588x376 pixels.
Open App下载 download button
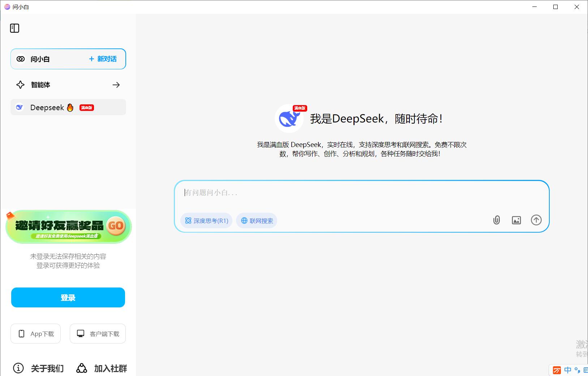tap(35, 334)
